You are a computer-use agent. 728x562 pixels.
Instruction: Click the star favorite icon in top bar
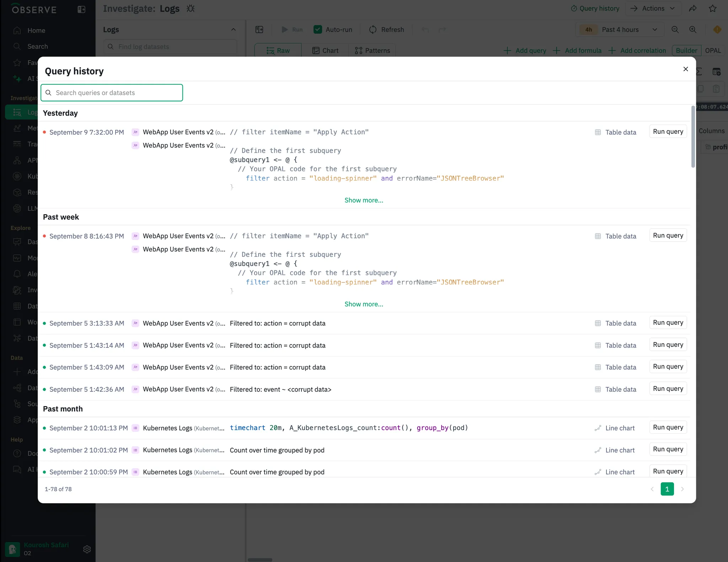(712, 9)
